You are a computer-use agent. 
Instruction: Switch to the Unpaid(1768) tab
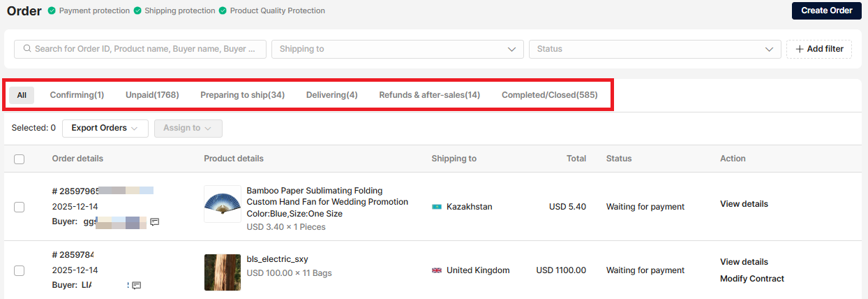[x=152, y=95]
